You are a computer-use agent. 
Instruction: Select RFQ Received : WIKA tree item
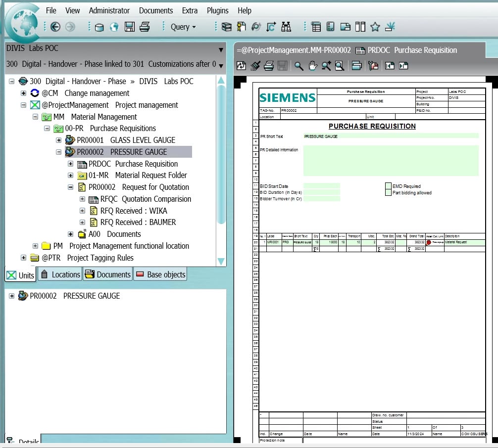(x=134, y=211)
